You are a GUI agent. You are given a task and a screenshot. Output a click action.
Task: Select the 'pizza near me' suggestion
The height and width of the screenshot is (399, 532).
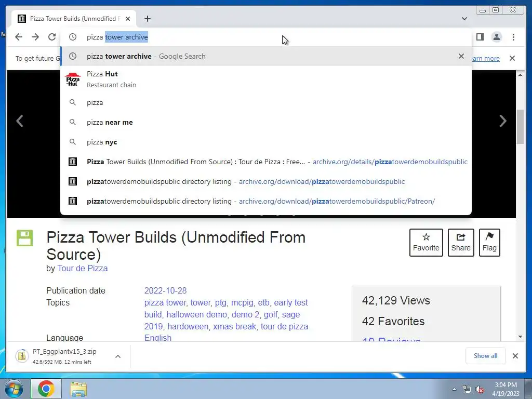tap(266, 122)
